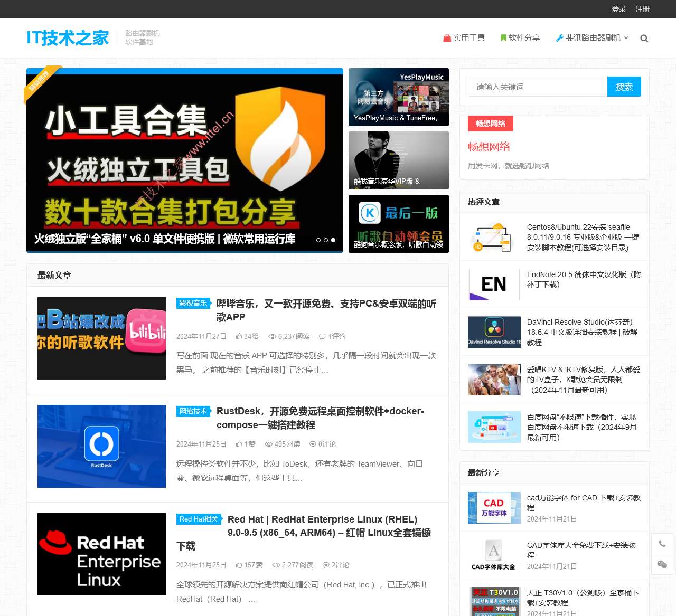Open the 酷我音乐豪华VIP版 thumbnail
676x616 pixels.
399,160
